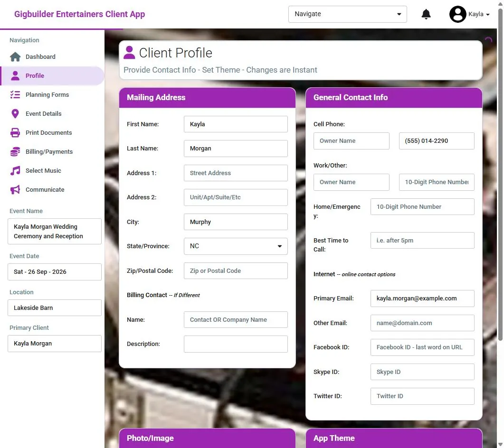
Task: Open the Dashboard home icon
Action: (15, 57)
